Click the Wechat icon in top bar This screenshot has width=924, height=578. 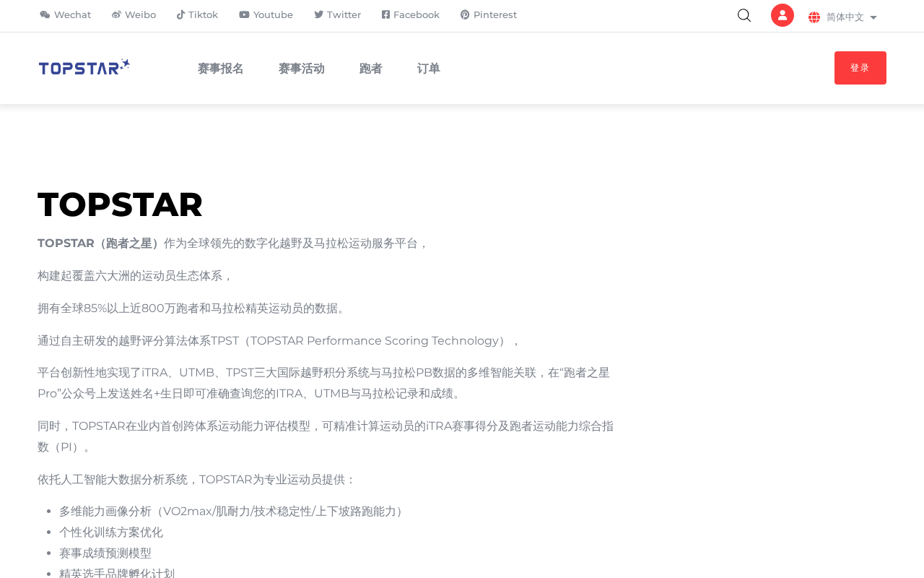pos(45,15)
